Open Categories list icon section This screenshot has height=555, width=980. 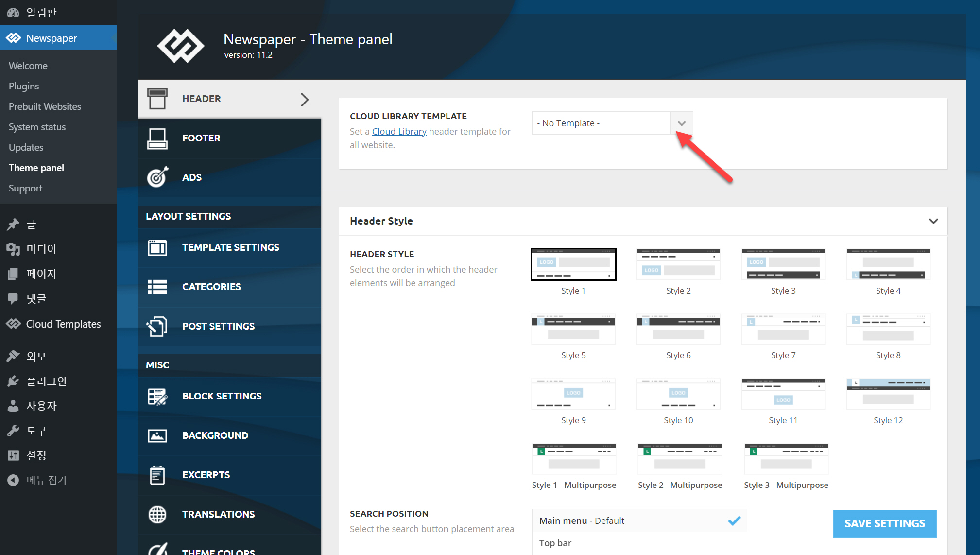[157, 287]
